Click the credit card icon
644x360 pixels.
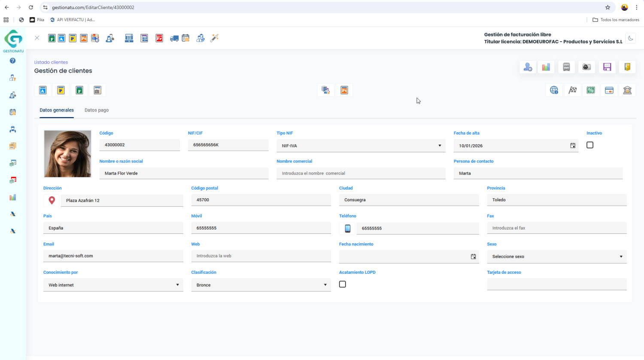(609, 90)
